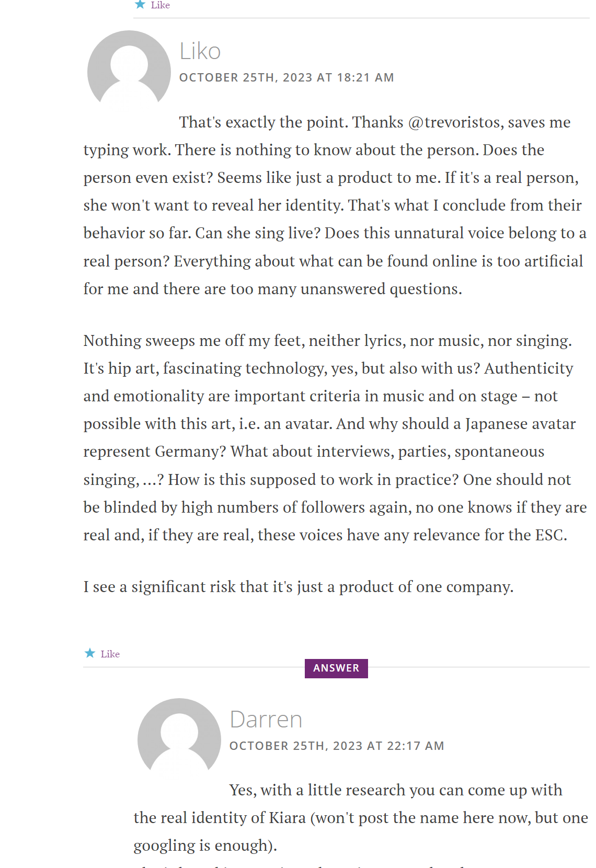Click Darren's reply starting "Yes, with a little research"
This screenshot has width=596, height=868.
coord(361,818)
